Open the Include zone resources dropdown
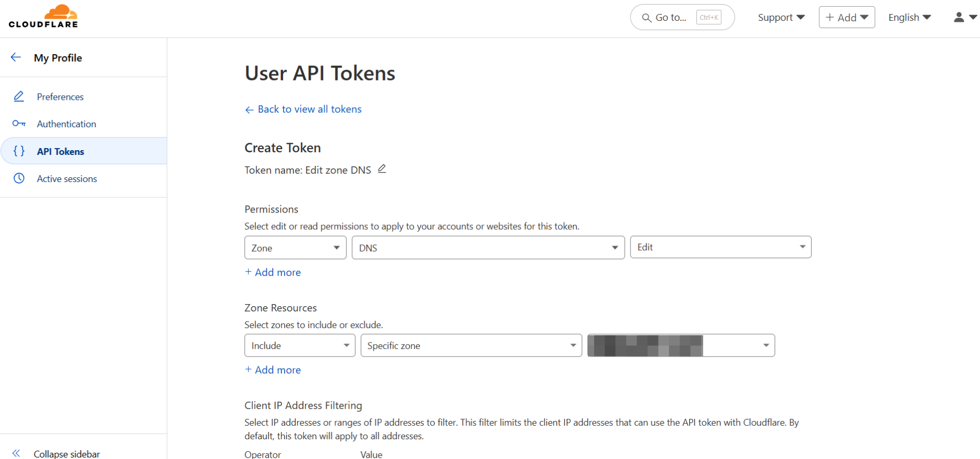Screen dimensions: 980x459 point(300,345)
